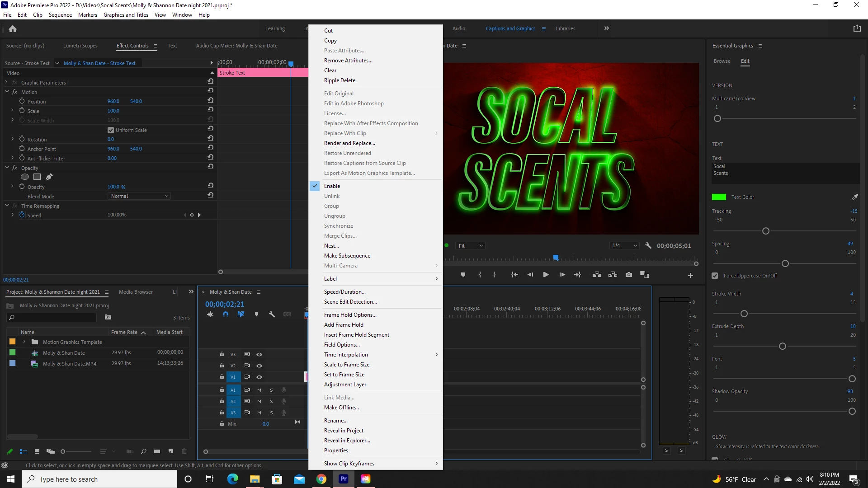Screen dimensions: 868x488
Task: Click the green Text Color swatch
Action: (x=719, y=197)
